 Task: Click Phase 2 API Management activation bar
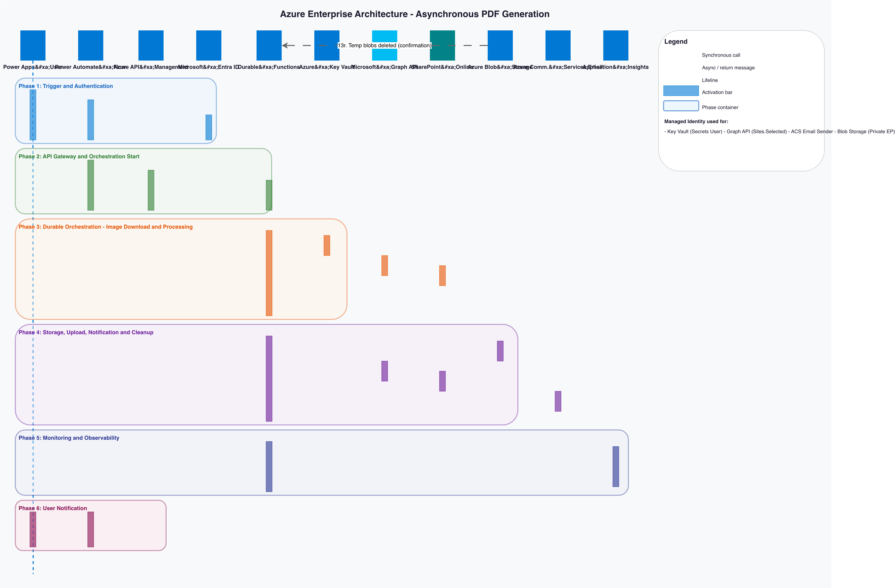[x=151, y=190]
